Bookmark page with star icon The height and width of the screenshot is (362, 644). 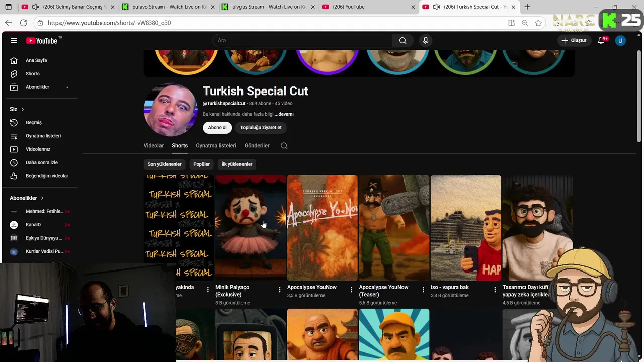coord(538,23)
